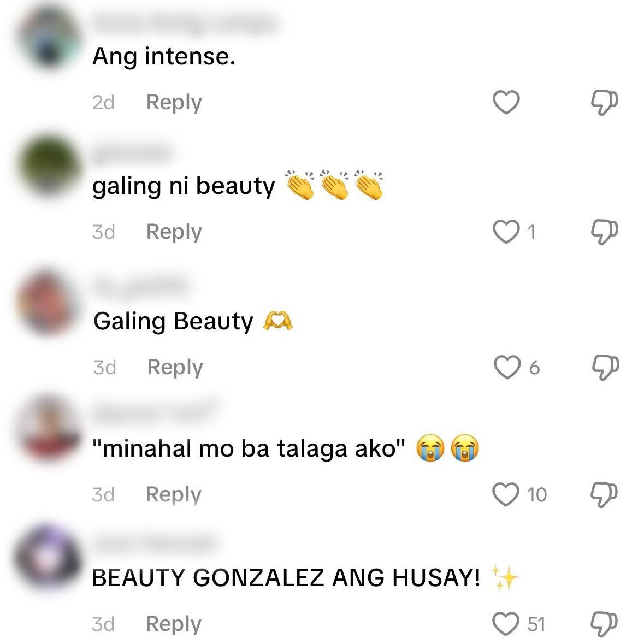
Task: Reply to the "galing ni beauty" comment
Action: point(174,233)
